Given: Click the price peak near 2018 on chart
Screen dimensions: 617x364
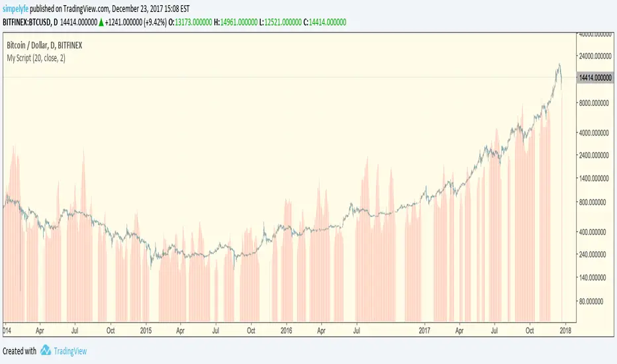Looking at the screenshot, I should pyautogui.click(x=559, y=65).
